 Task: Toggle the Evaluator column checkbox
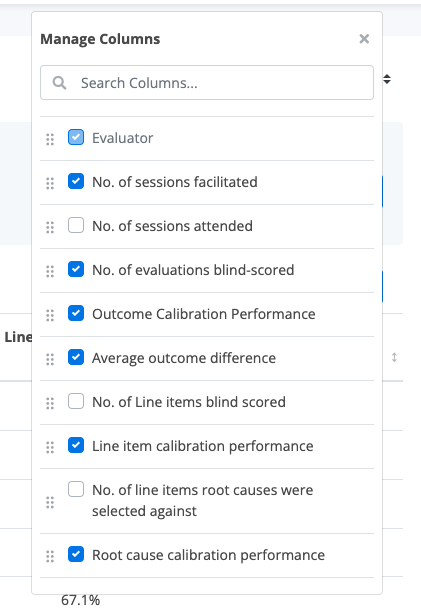76,137
